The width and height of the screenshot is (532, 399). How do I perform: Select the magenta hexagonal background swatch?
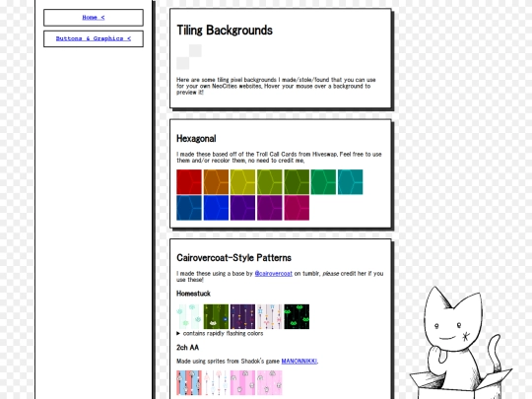[x=297, y=208]
